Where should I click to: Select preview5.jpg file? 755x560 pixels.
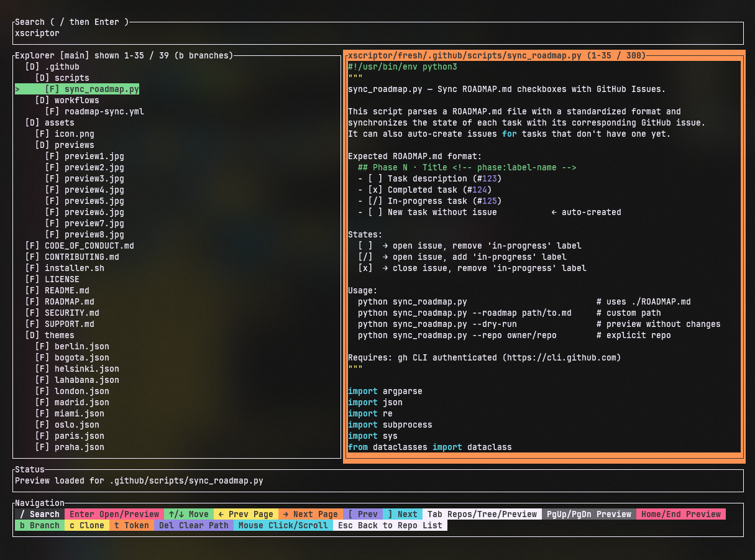tap(85, 201)
